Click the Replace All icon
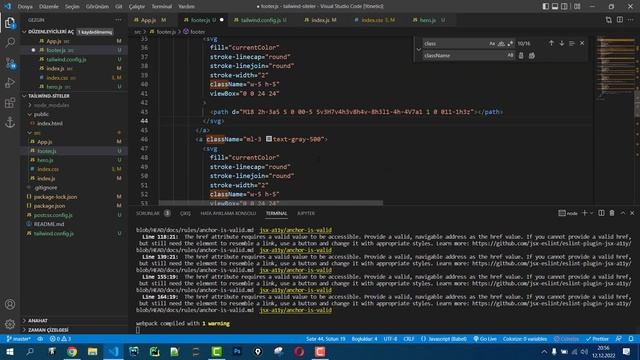Viewport: 640px width, 360px height. pos(531,56)
